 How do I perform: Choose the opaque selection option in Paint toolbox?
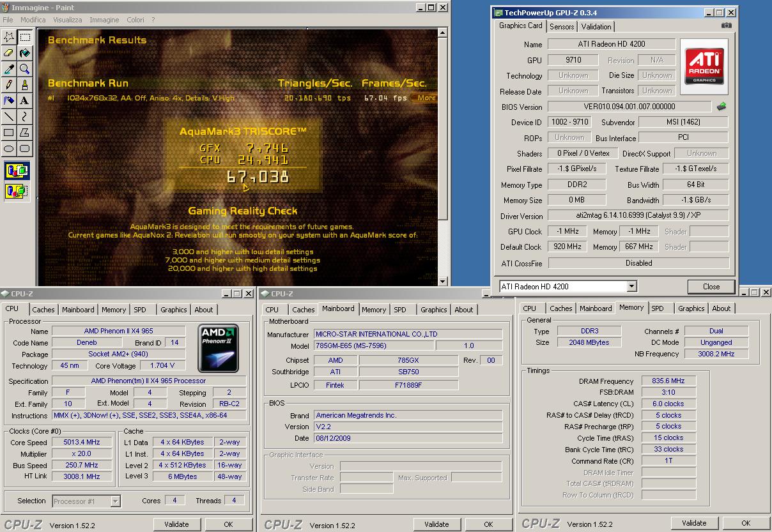[x=17, y=171]
